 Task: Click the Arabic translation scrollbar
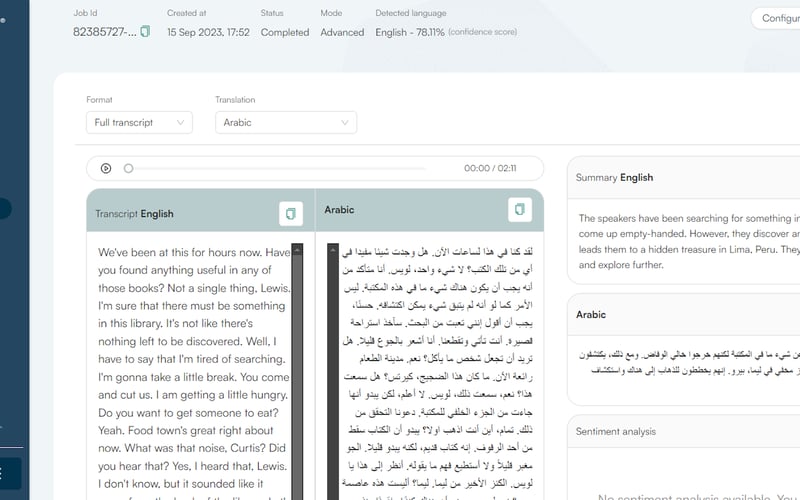tap(333, 371)
